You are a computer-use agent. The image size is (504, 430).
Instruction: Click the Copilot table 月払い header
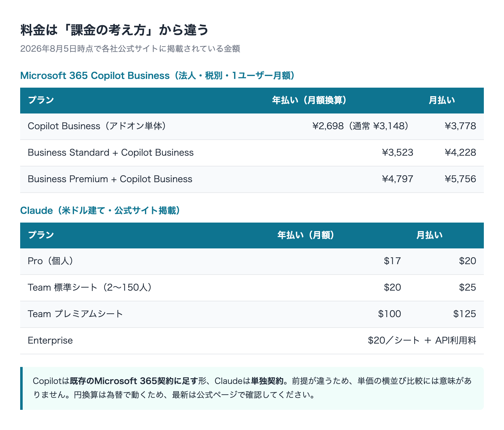(442, 100)
